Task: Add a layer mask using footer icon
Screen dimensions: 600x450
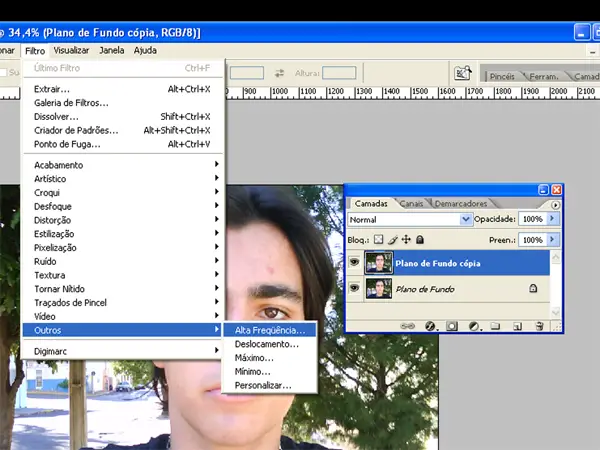Action: tap(451, 325)
